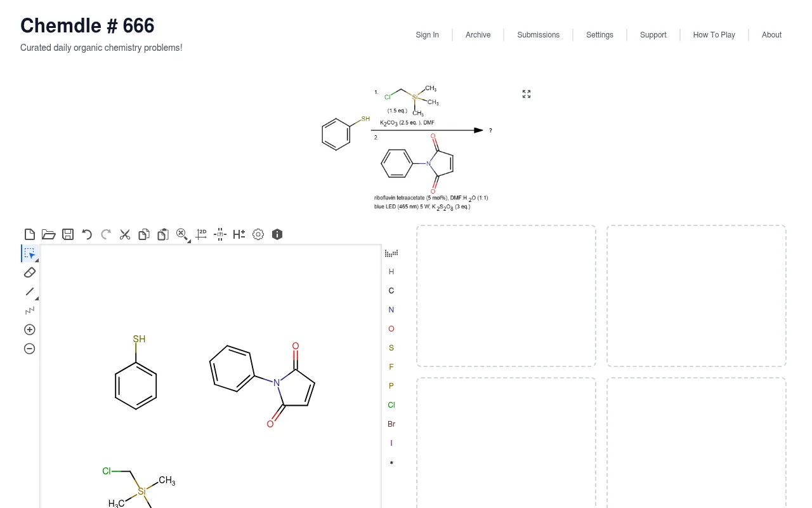Image resolution: width=812 pixels, height=508 pixels.
Task: Click the structure check icon
Action: tap(220, 234)
